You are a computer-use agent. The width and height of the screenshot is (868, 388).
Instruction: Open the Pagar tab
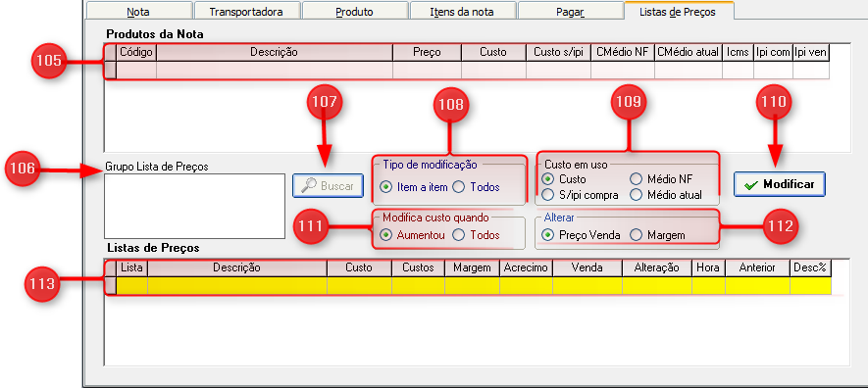(x=570, y=11)
